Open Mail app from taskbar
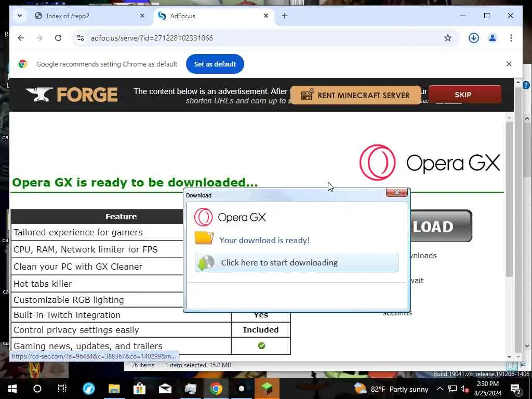Screen dimensions: 532x399 (x=165, y=389)
